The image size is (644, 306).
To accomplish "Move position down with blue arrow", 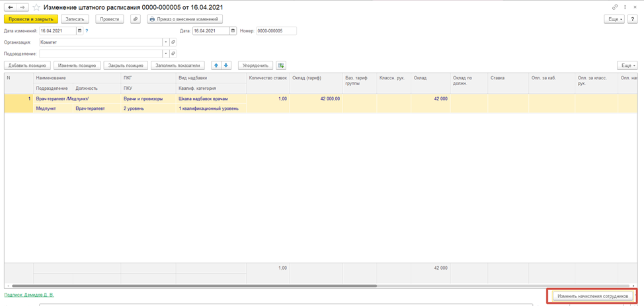I will [227, 65].
